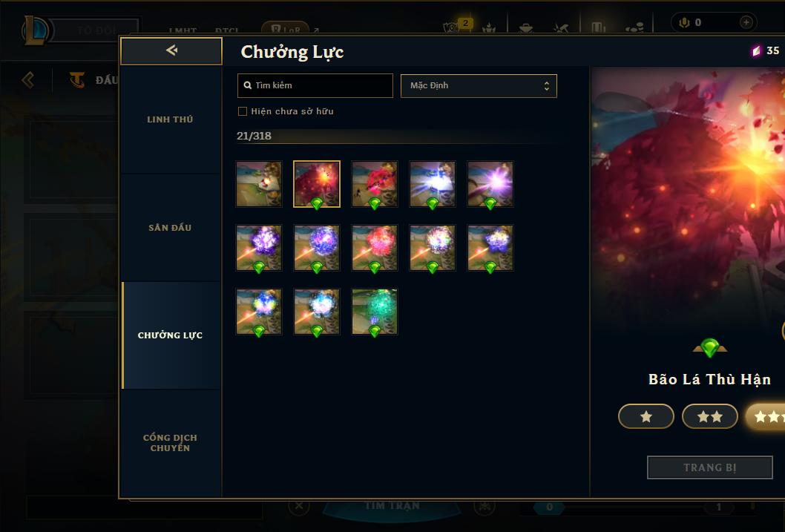Open the Cổng Dịch Chuyển tab
The image size is (785, 532).
(x=171, y=442)
